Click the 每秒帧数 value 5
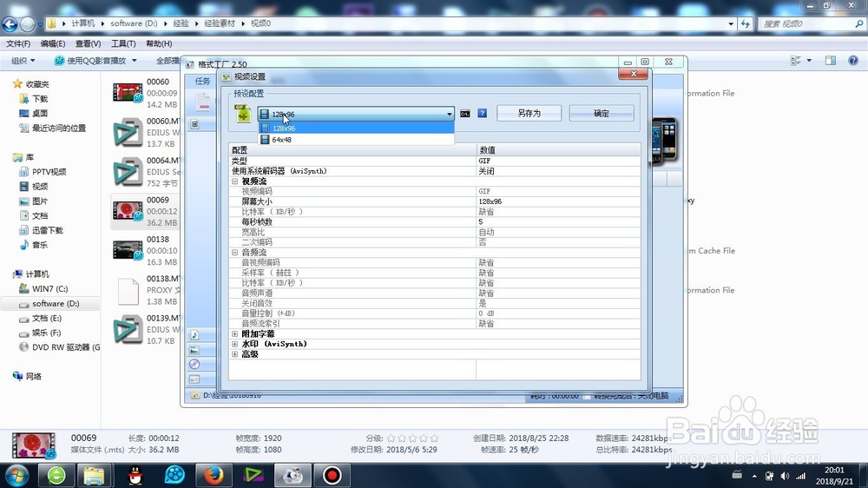Viewport: 868px width, 488px height. 481,221
